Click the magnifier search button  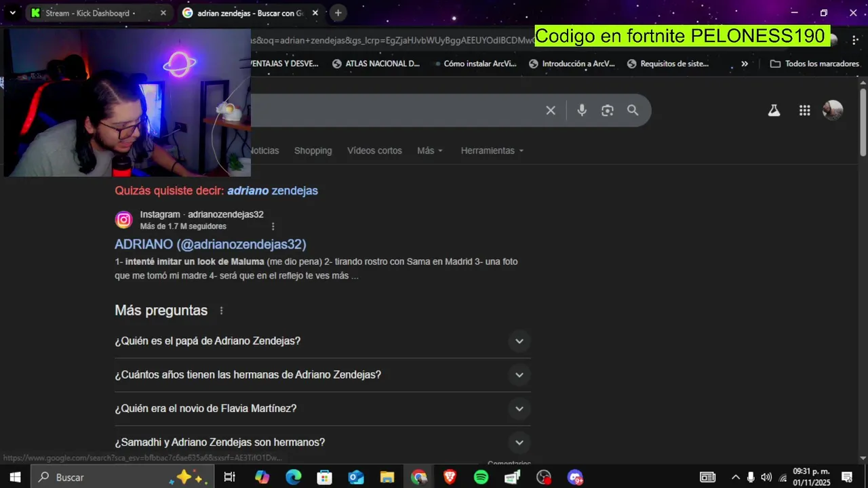click(x=633, y=110)
